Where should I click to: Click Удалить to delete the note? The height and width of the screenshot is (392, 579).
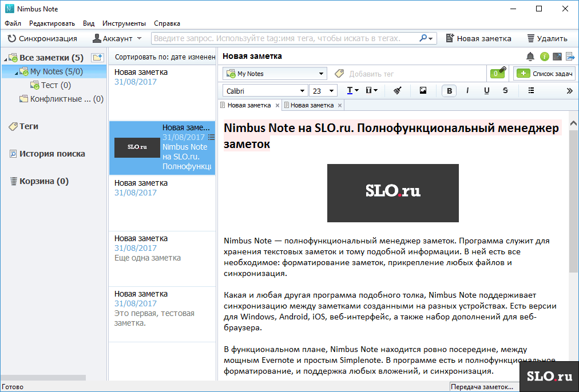point(547,38)
